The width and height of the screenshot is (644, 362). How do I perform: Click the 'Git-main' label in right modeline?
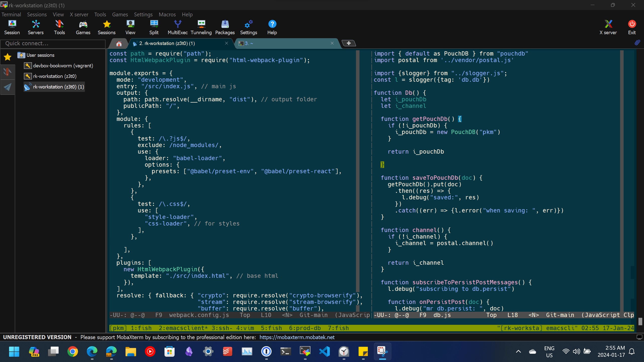click(x=560, y=315)
